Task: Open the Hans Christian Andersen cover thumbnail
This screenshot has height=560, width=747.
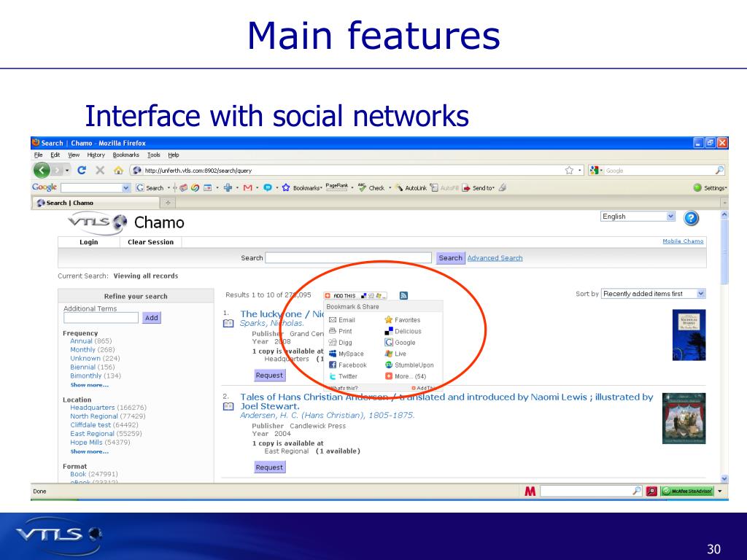Action: 684,419
